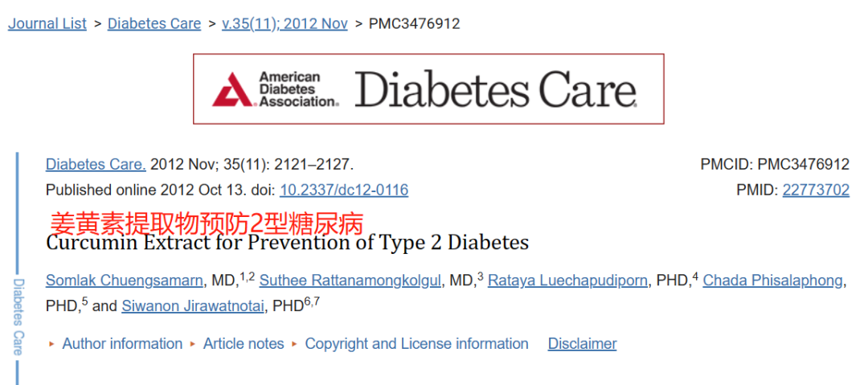The image size is (868, 385).
Task: View author Siwanon Jirawatnotai
Action: tap(193, 305)
